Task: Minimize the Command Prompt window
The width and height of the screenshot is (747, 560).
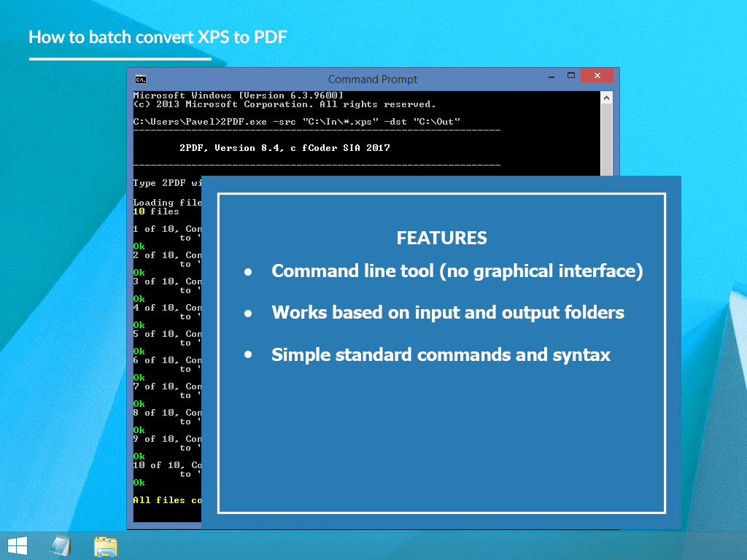Action: (x=551, y=76)
